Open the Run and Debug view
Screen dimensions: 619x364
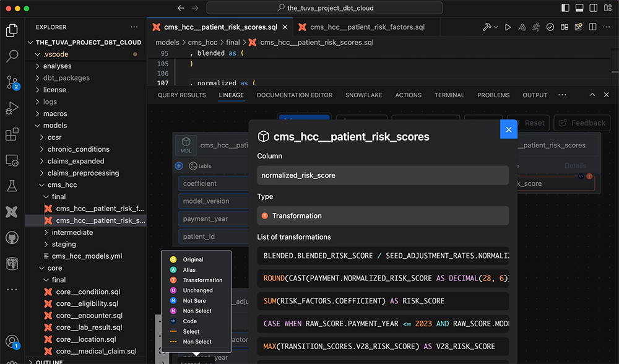click(12, 108)
